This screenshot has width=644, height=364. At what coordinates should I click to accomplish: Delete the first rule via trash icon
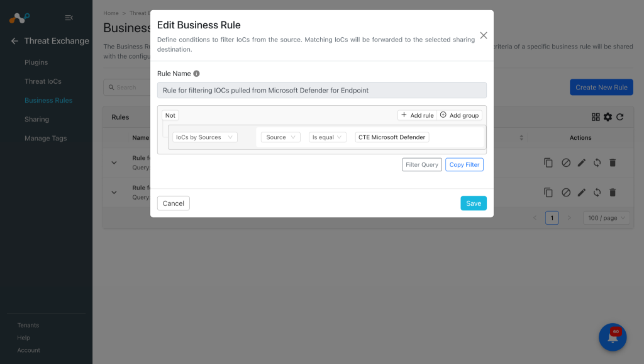click(x=613, y=163)
